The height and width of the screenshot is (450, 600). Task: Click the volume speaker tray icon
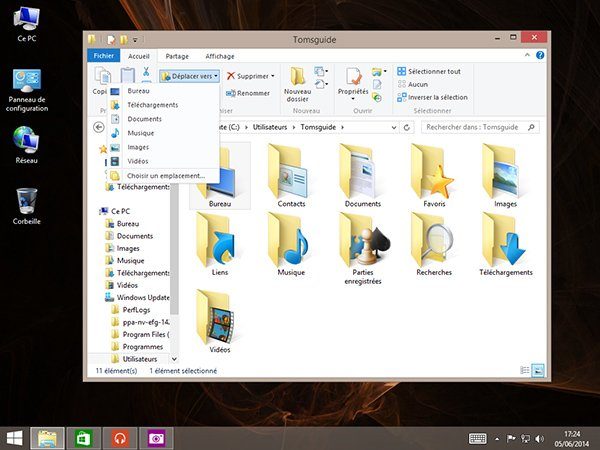(540, 439)
